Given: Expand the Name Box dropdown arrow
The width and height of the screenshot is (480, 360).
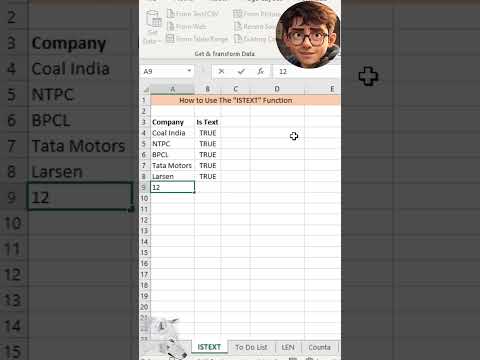Looking at the screenshot, I should coord(189,71).
